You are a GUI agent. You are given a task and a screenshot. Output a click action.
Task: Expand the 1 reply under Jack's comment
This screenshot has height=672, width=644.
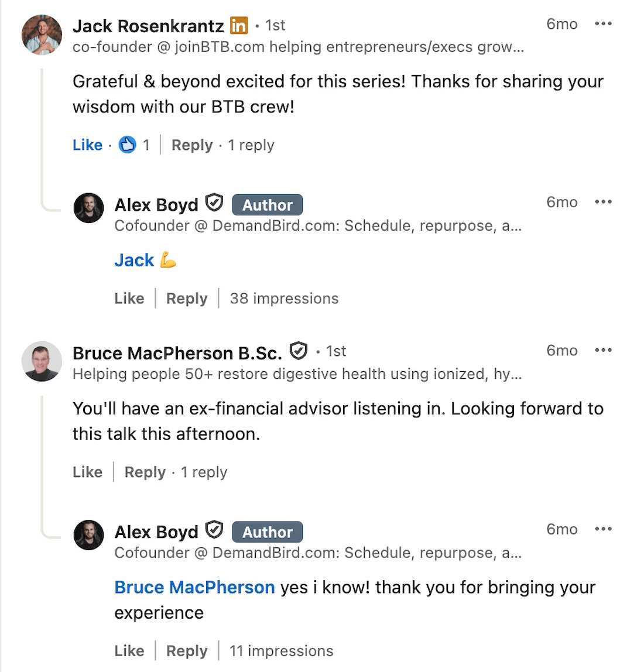(251, 145)
